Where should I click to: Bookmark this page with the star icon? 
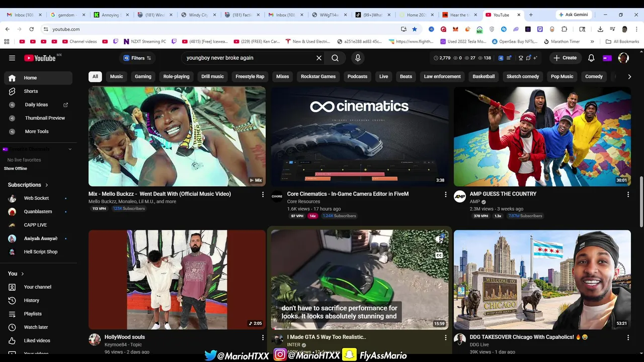(x=415, y=29)
